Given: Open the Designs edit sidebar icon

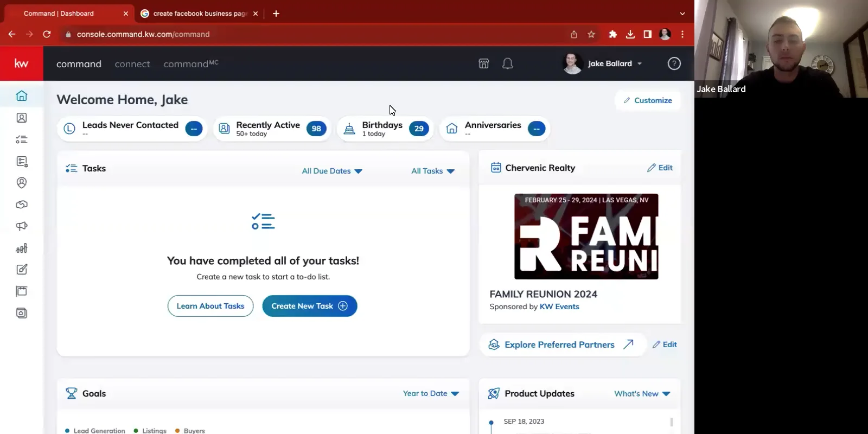Looking at the screenshot, I should (x=22, y=270).
